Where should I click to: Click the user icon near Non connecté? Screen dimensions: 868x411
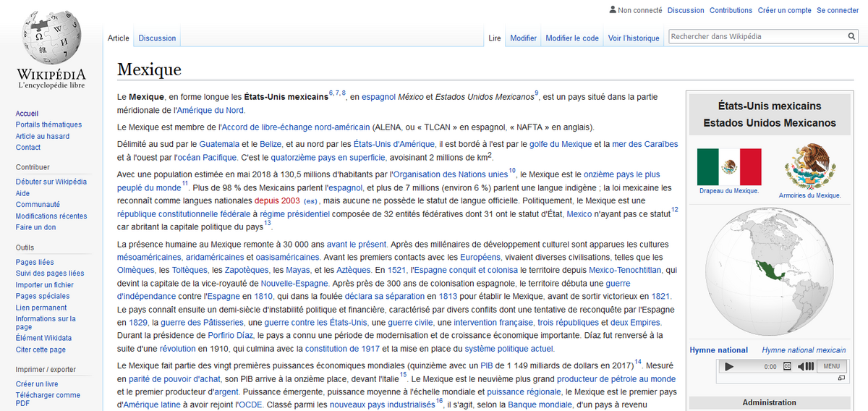pyautogui.click(x=613, y=10)
